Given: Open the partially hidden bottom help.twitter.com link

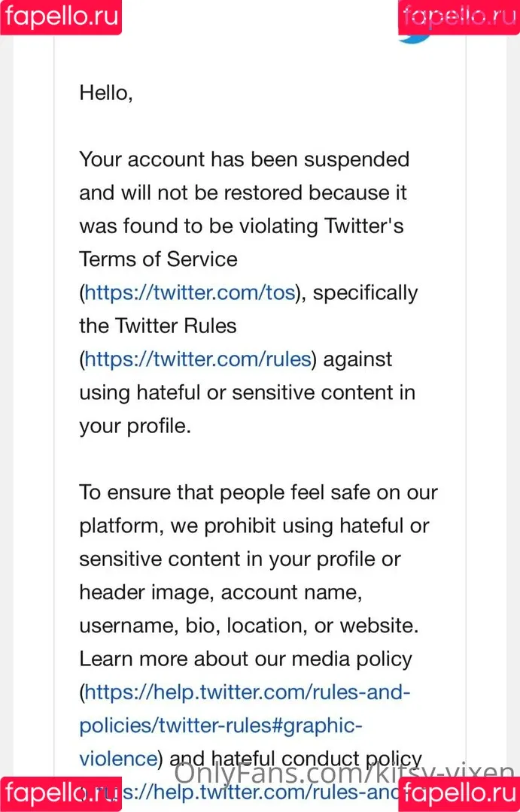Looking at the screenshot, I should pyautogui.click(x=259, y=792).
